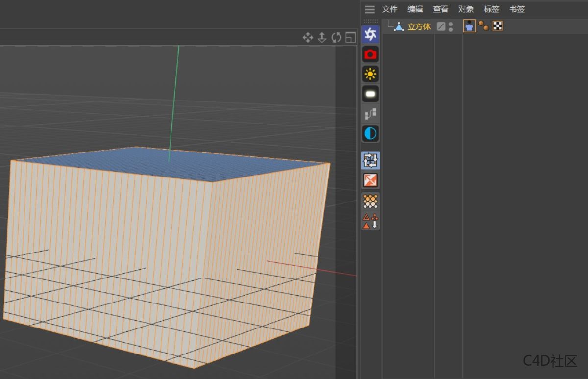Toggle the editor visibility dot for 立方体
Image resolution: width=588 pixels, height=379 pixels.
tap(451, 24)
